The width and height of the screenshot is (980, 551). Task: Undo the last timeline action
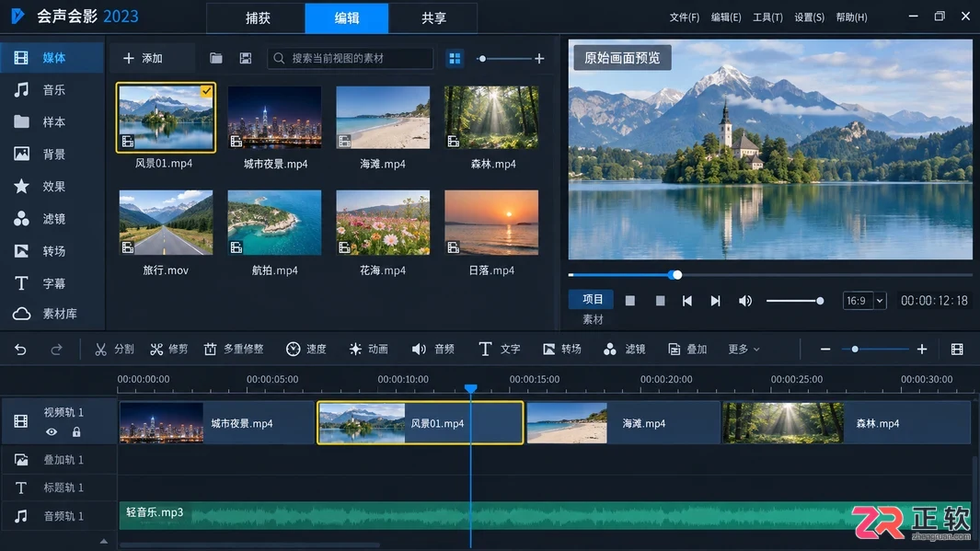20,350
